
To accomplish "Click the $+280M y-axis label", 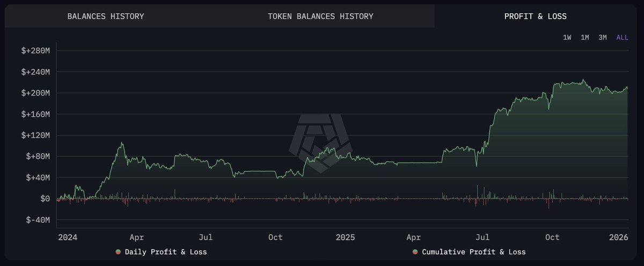I will 35,50.
